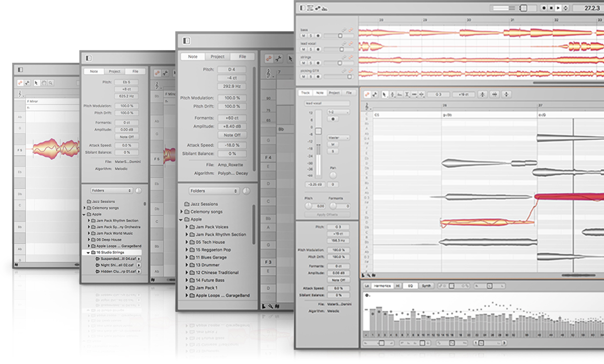604x364 pixels.
Task: Click the Harmonics button in sound editor
Action: 382,285
